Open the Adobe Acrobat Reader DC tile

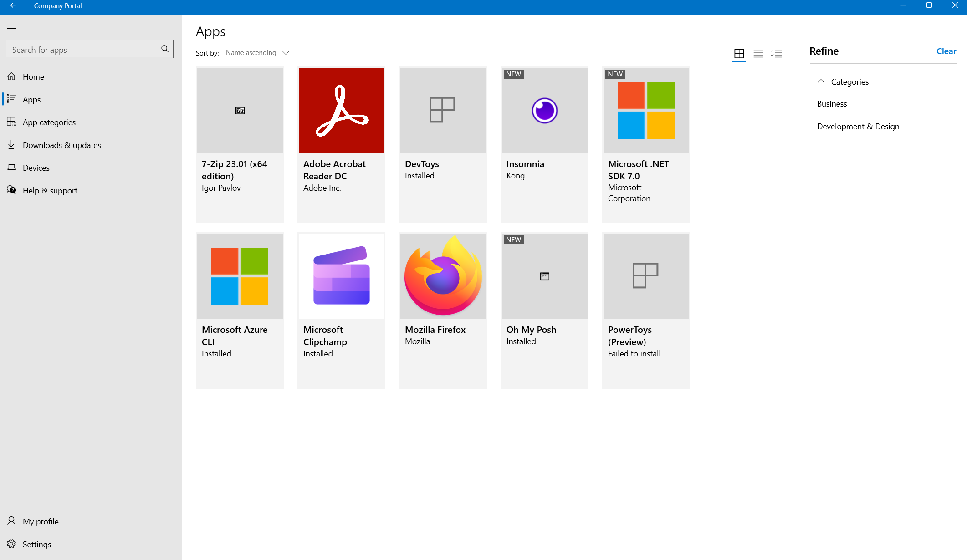click(x=341, y=111)
